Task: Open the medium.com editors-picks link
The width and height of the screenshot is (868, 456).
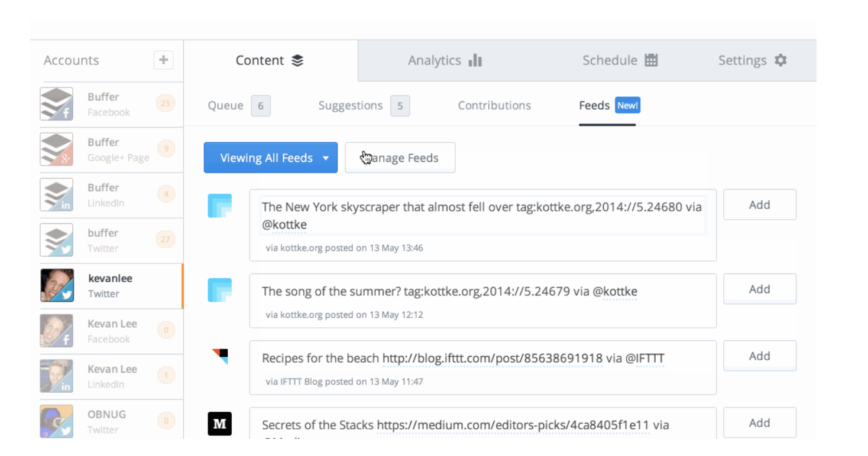Action: pyautogui.click(x=513, y=425)
